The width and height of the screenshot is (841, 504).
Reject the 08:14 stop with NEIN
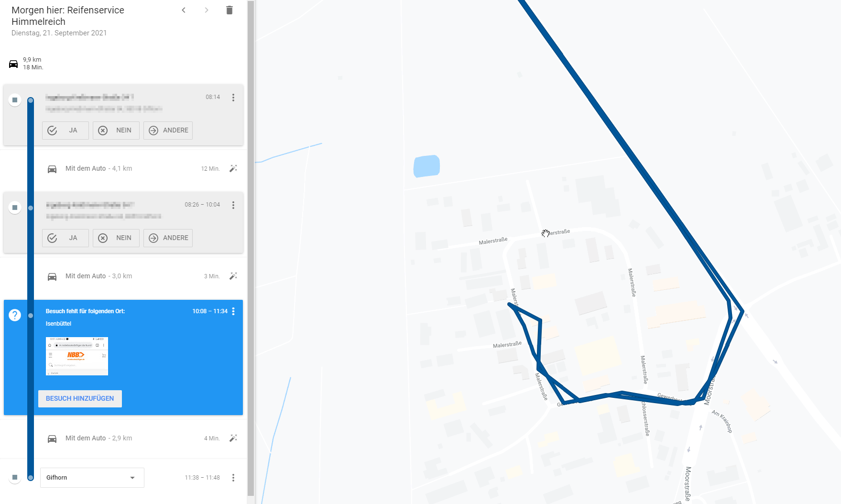tap(116, 131)
